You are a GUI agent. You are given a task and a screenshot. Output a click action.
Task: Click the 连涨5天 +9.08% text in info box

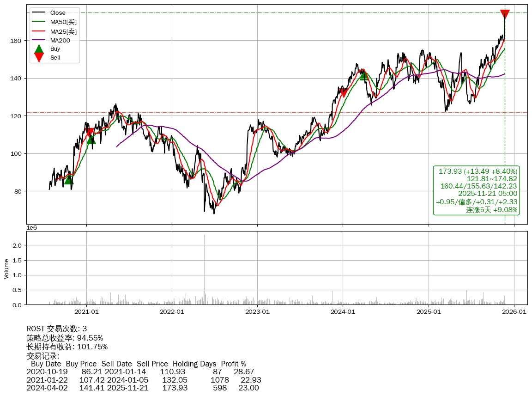pyautogui.click(x=491, y=210)
